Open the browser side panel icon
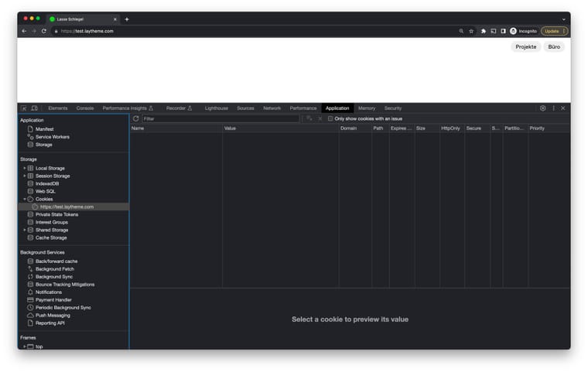Viewport: 588px width, 372px height. 503,31
